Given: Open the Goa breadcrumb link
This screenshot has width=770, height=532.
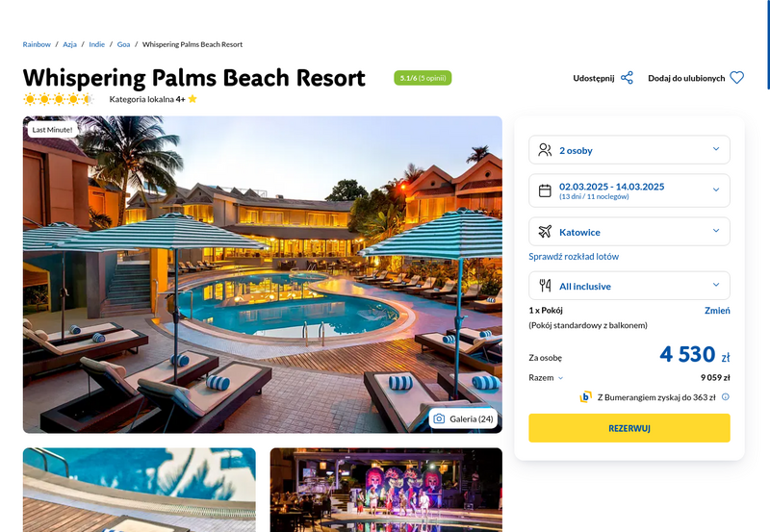Looking at the screenshot, I should pyautogui.click(x=123, y=44).
